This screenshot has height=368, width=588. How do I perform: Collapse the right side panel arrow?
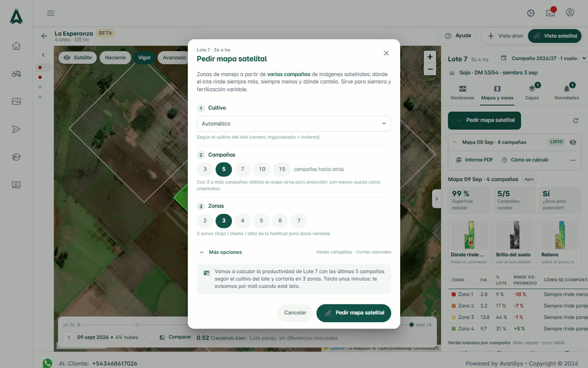[x=436, y=199]
